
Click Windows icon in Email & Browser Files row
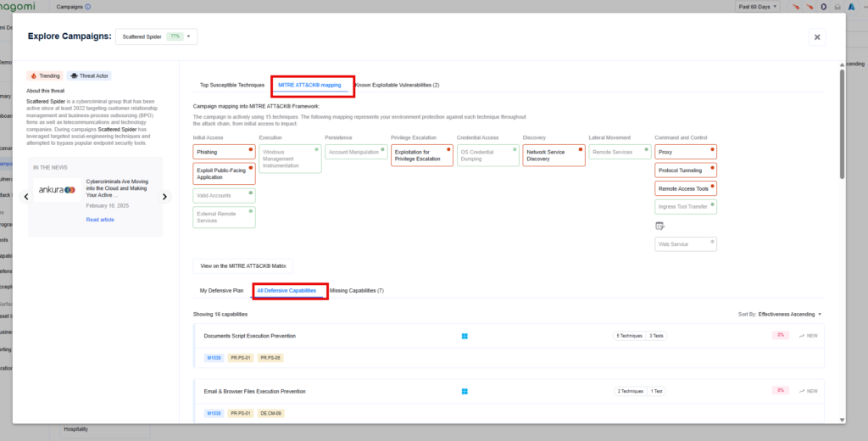465,392
